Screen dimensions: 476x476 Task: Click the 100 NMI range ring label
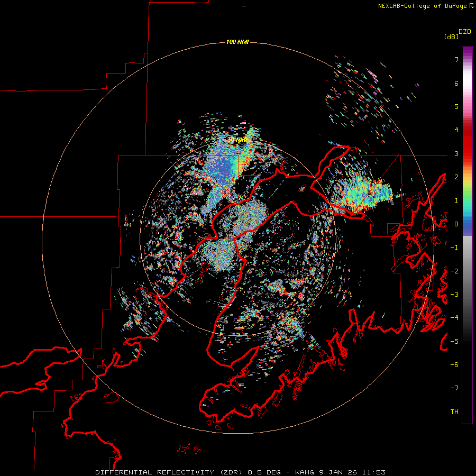click(x=237, y=42)
